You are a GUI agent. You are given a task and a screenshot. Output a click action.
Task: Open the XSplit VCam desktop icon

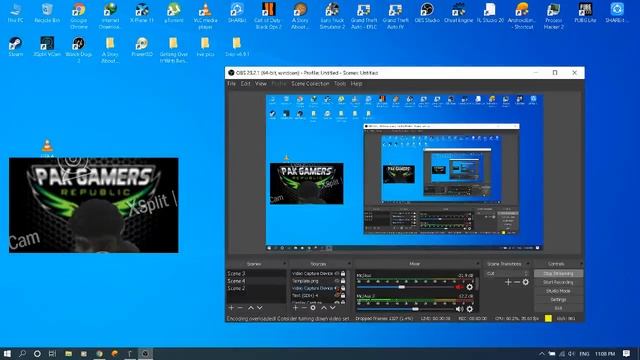point(47,47)
